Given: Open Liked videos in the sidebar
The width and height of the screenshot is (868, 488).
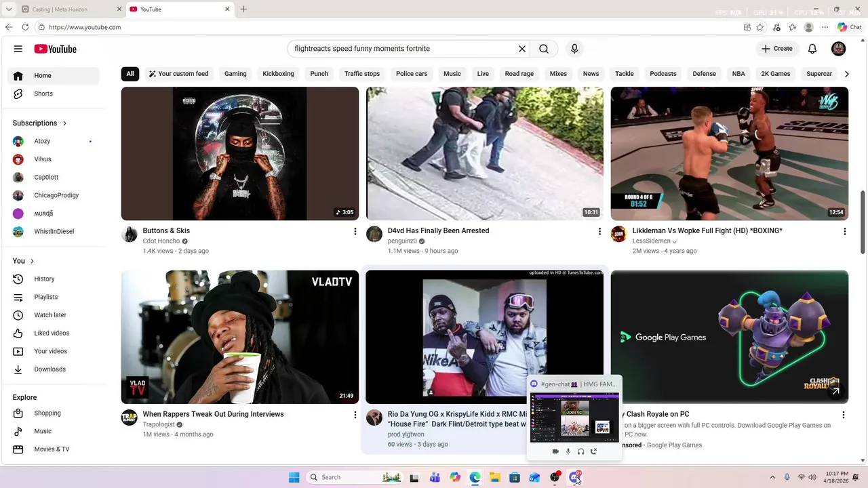Looking at the screenshot, I should (52, 333).
